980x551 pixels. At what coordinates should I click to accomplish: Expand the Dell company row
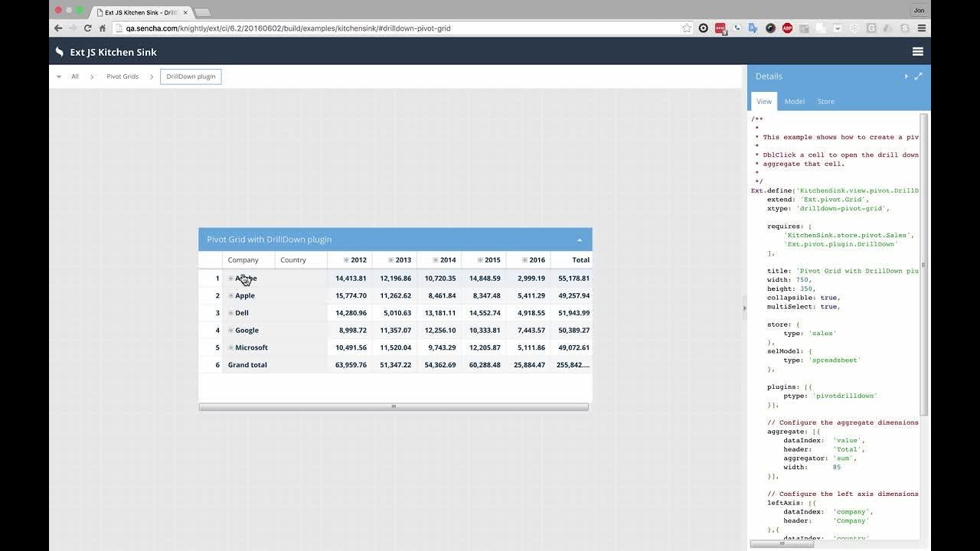click(x=230, y=313)
